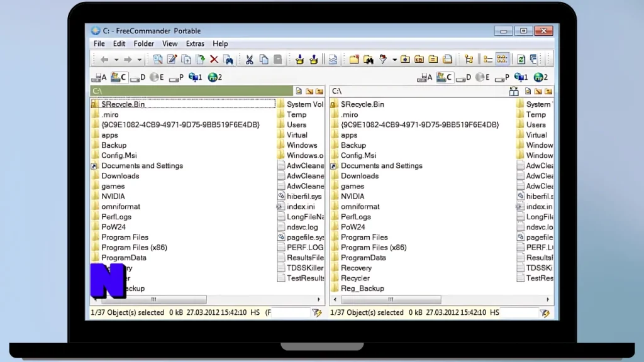The width and height of the screenshot is (644, 362).
Task: Open the Edit menu
Action: point(119,43)
